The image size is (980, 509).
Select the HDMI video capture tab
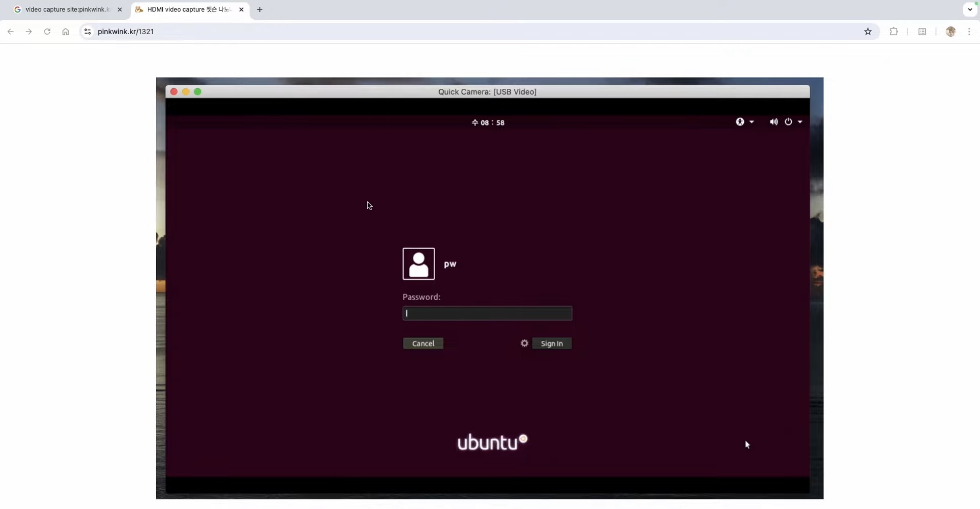(x=190, y=9)
